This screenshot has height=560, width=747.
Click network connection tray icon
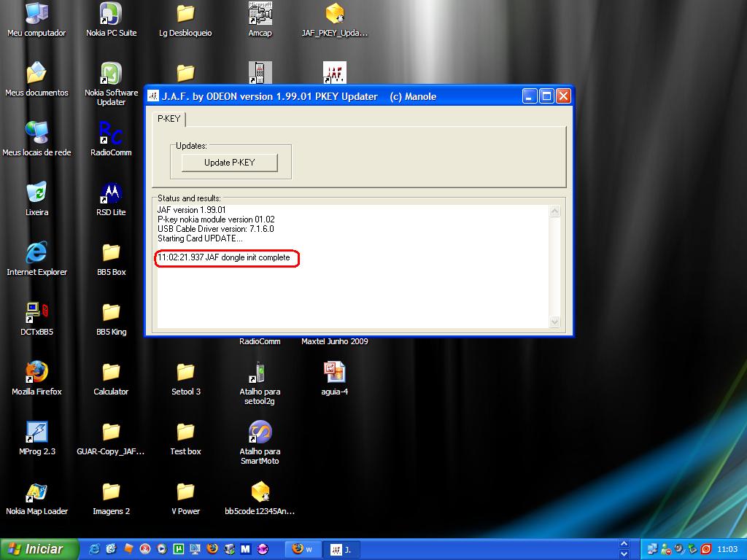coord(653,549)
